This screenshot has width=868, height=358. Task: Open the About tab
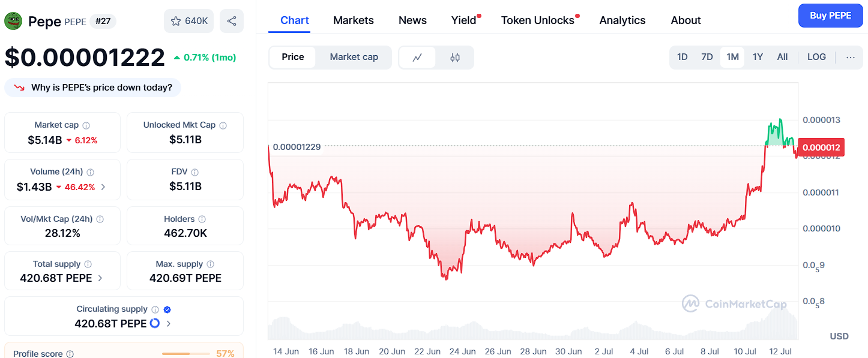click(x=686, y=20)
